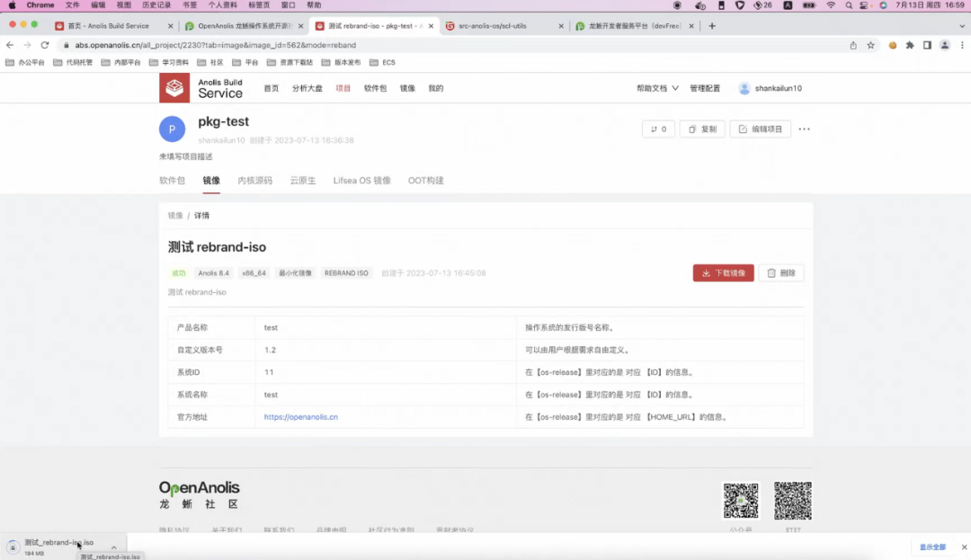The width and height of the screenshot is (971, 560).
Task: Expand the 帮助文档 dropdown
Action: [657, 88]
